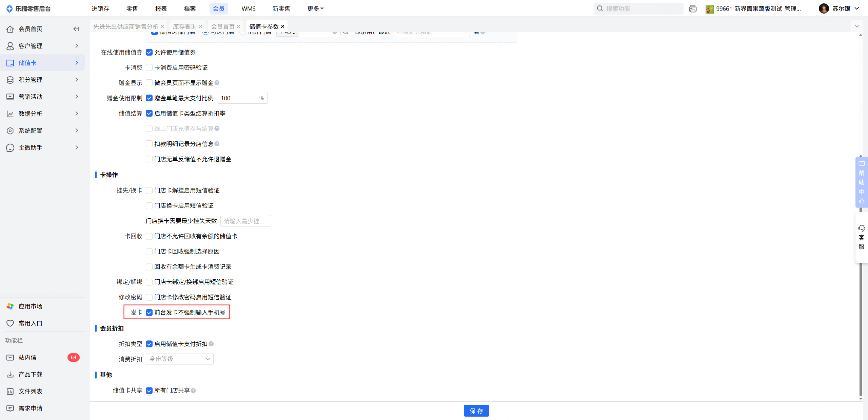Click the printer icon in top bar
Screen dimensions: 868x420
click(x=693, y=9)
